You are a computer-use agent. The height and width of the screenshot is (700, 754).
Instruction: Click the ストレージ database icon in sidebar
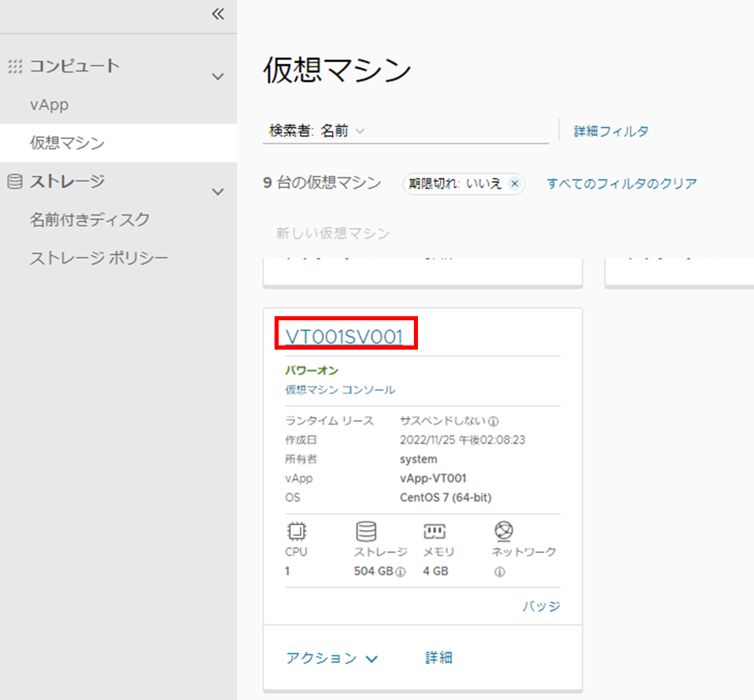point(15,182)
